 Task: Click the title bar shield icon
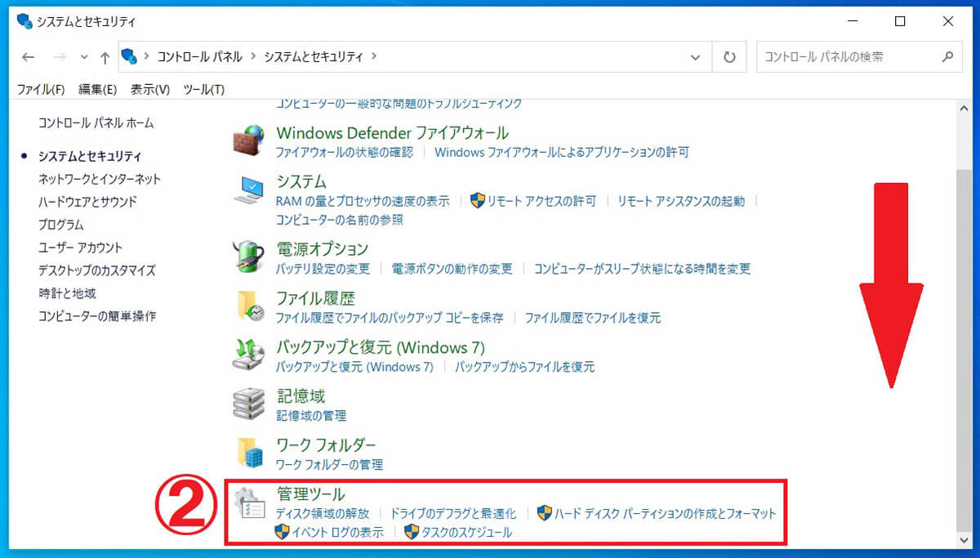point(24,21)
